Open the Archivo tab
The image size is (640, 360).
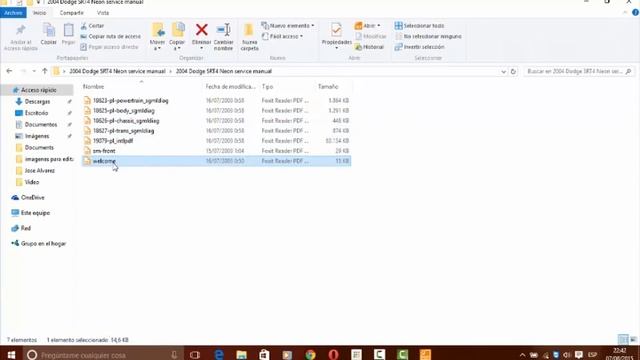(13, 13)
